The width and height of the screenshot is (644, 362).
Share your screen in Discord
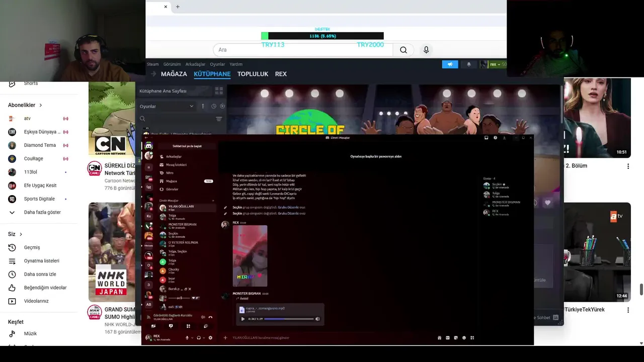tap(171, 326)
